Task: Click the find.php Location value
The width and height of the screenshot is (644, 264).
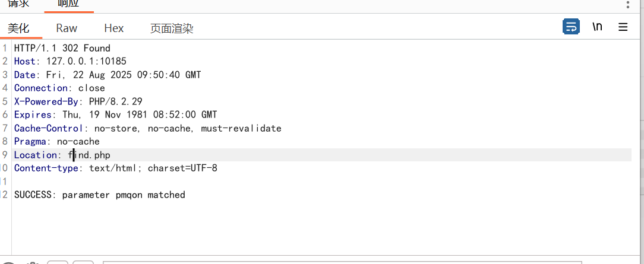Action: [x=89, y=155]
